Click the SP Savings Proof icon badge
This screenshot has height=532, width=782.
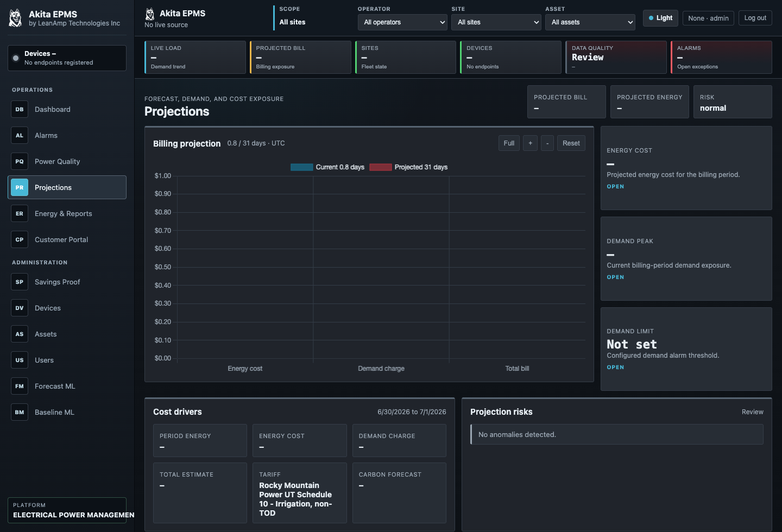[20, 282]
